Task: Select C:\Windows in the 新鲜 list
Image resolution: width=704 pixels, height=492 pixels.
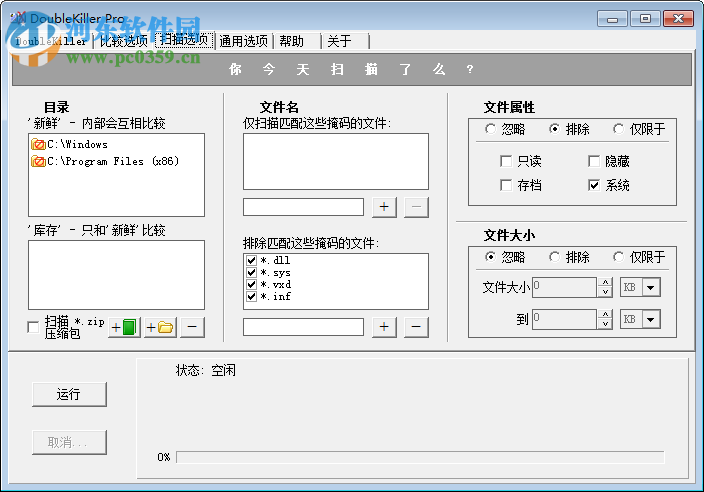Action: point(77,145)
